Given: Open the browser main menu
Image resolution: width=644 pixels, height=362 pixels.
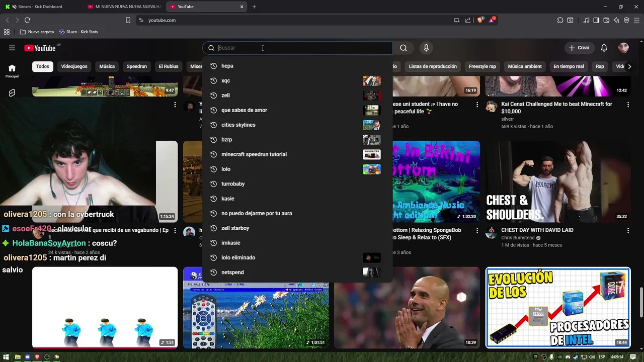Looking at the screenshot, I should click(636, 20).
